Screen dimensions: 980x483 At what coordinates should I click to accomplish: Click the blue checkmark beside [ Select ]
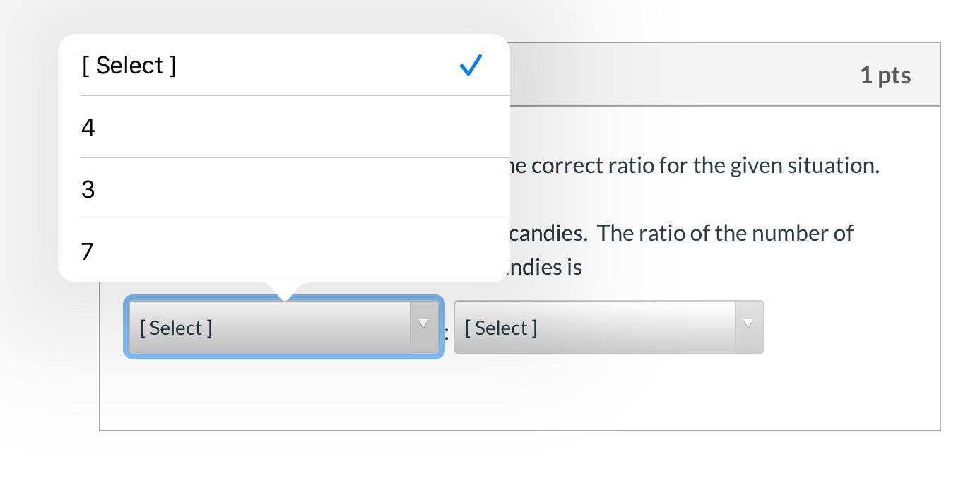point(471,66)
